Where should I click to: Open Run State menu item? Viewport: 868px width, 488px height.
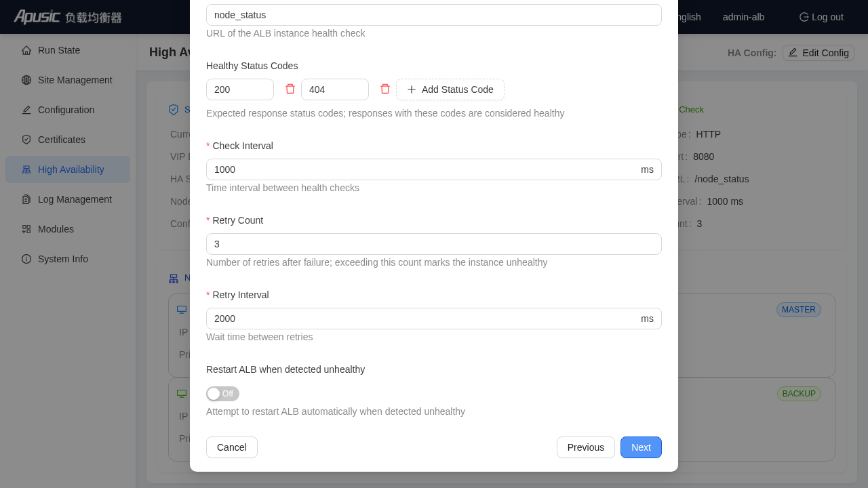point(68,50)
